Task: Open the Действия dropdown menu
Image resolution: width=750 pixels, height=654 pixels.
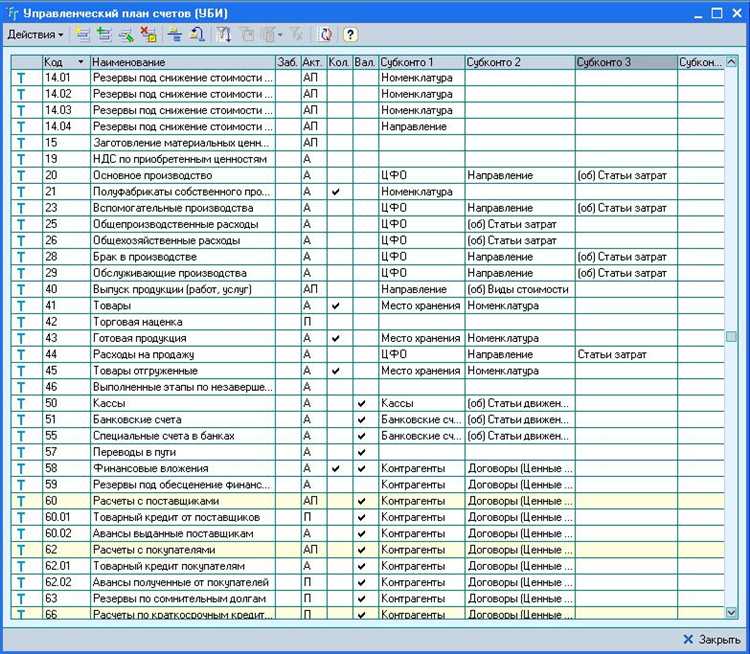Action: [x=35, y=34]
